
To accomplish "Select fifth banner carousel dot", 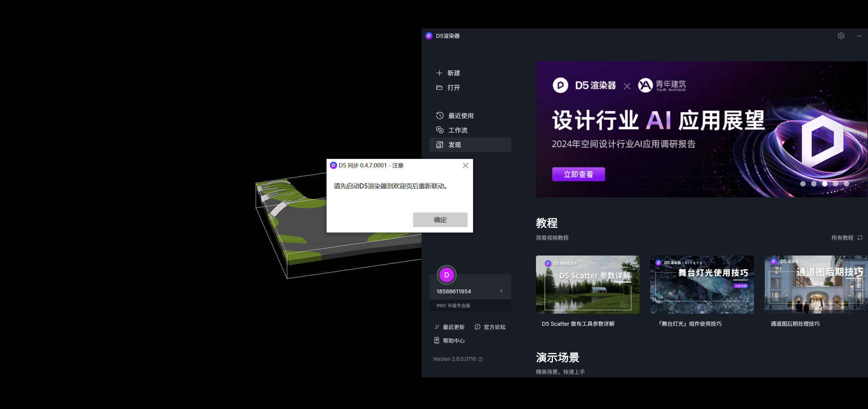I will click(847, 184).
